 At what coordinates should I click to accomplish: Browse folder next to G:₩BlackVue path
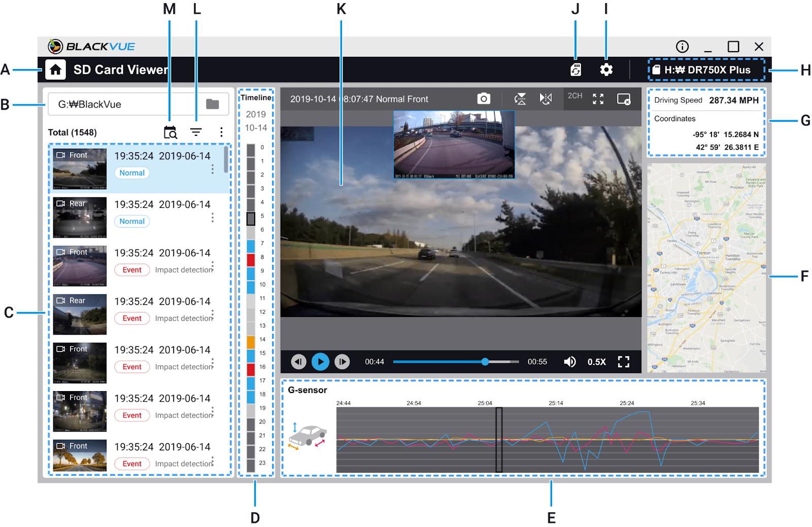pos(213,104)
